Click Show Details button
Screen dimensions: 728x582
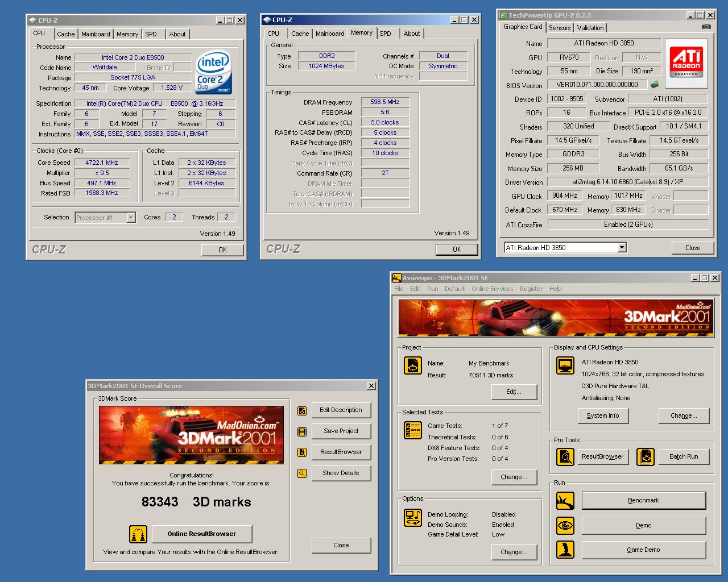click(x=341, y=473)
